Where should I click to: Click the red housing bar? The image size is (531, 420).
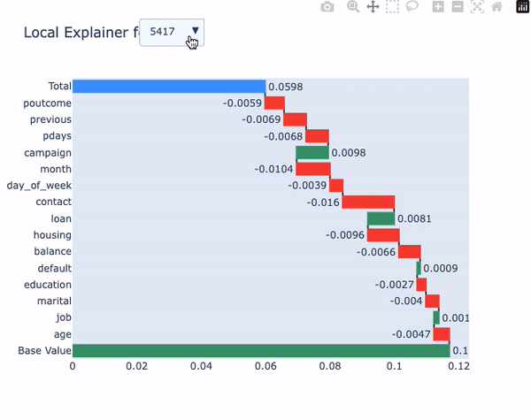(x=383, y=235)
